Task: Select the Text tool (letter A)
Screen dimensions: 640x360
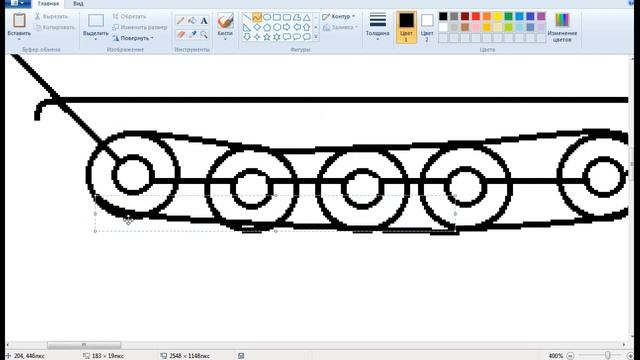Action: [204, 20]
